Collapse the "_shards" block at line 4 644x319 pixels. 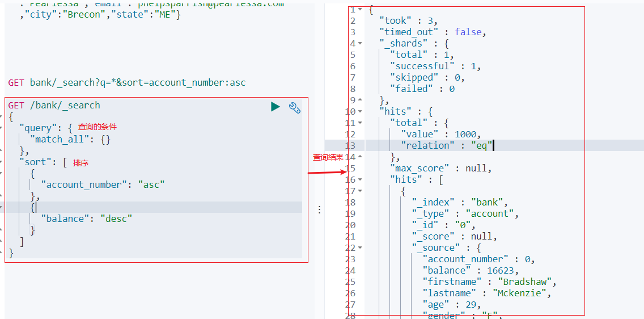point(360,43)
